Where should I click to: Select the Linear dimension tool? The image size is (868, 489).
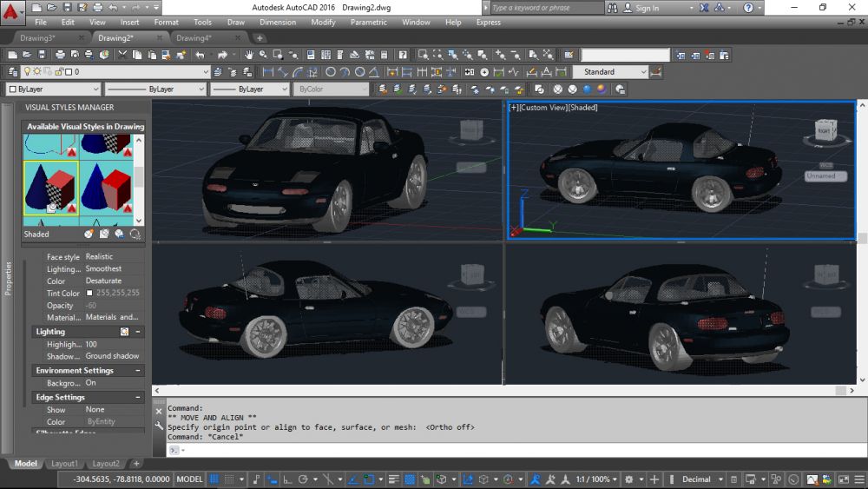tap(268, 72)
